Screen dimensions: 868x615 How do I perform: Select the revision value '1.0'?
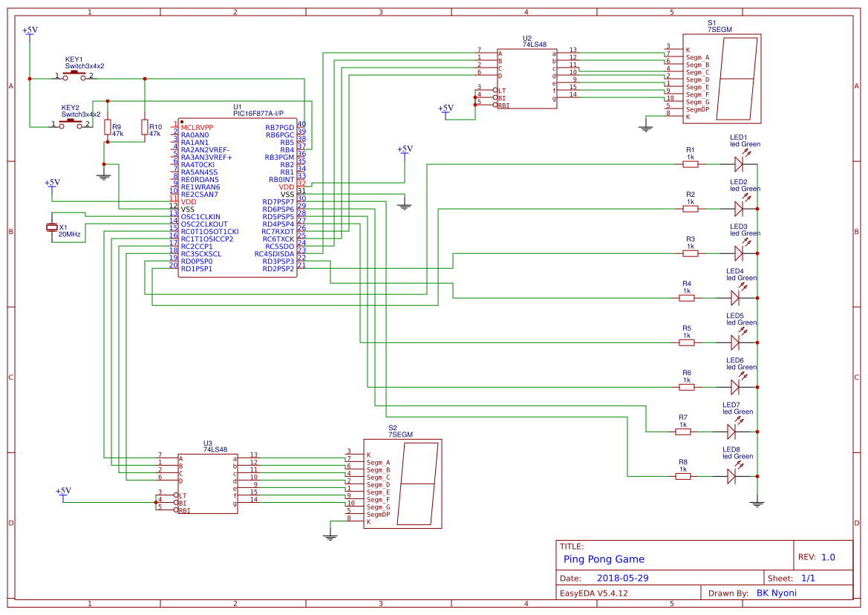click(x=828, y=557)
